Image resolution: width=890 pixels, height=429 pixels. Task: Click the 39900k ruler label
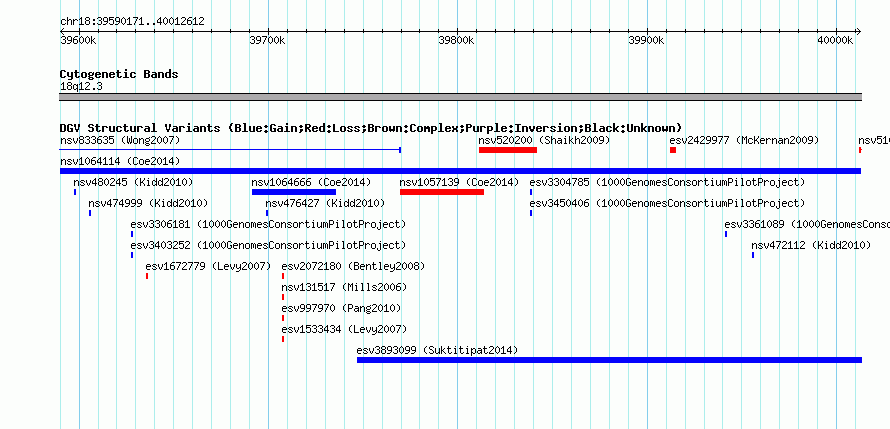coord(646,40)
